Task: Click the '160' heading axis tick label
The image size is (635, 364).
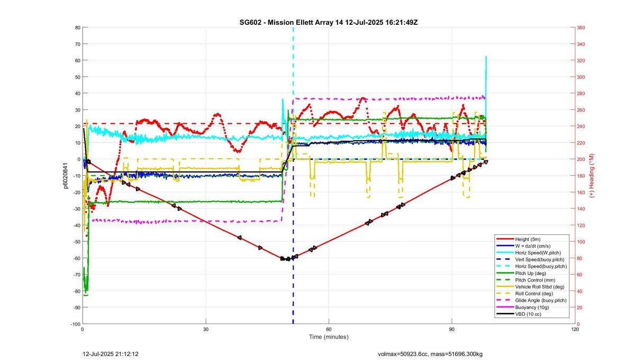Action: (580, 192)
